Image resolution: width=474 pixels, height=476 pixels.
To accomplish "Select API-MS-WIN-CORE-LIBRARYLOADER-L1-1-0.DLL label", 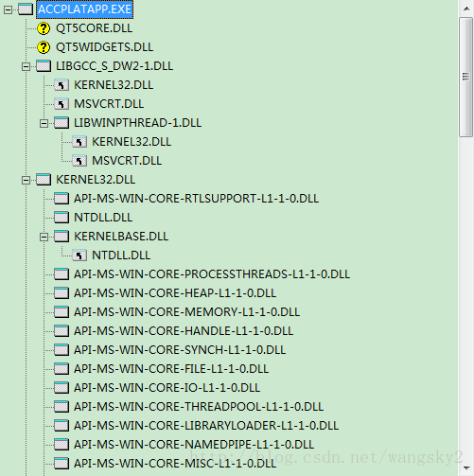I will coord(206,426).
